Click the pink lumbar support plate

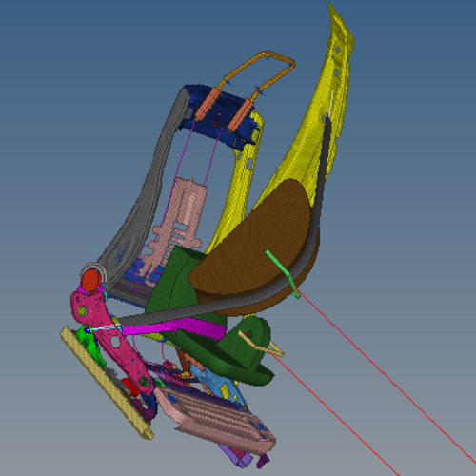click(x=176, y=228)
